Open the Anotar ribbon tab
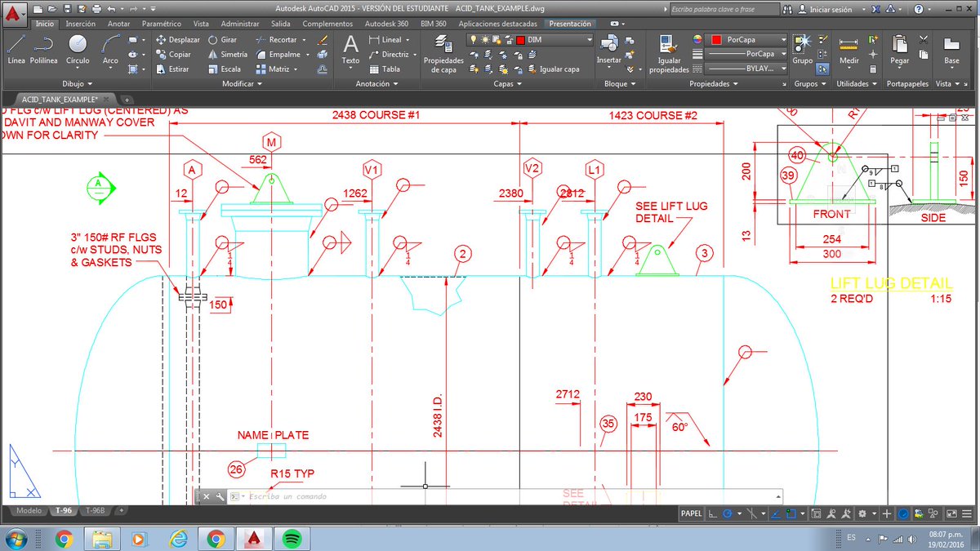Viewport: 980px width, 551px height. (x=119, y=24)
